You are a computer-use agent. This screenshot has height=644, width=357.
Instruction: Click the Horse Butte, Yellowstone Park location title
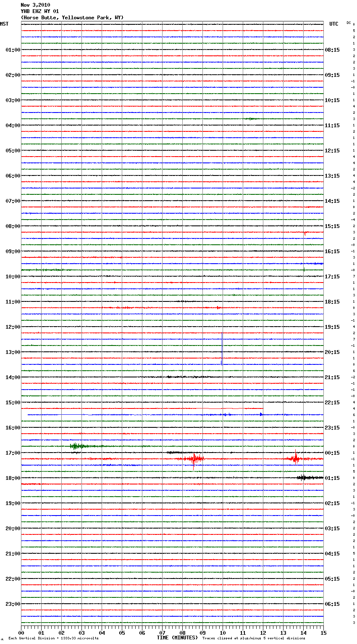[72, 18]
